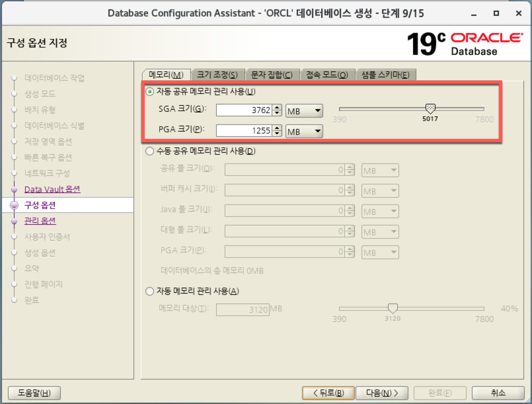Click the 메모리 대상 input field showing 3120
The width and height of the screenshot is (532, 404).
pyautogui.click(x=243, y=310)
